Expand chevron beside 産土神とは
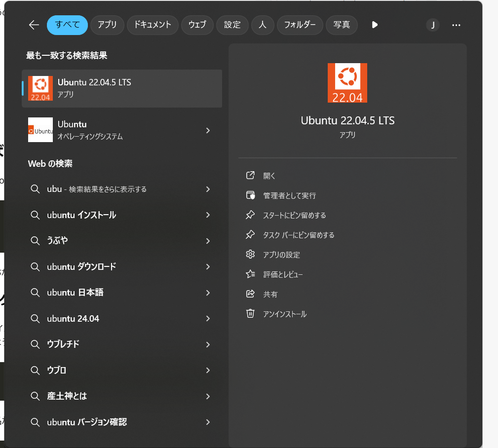The width and height of the screenshot is (498, 448). [x=208, y=396]
